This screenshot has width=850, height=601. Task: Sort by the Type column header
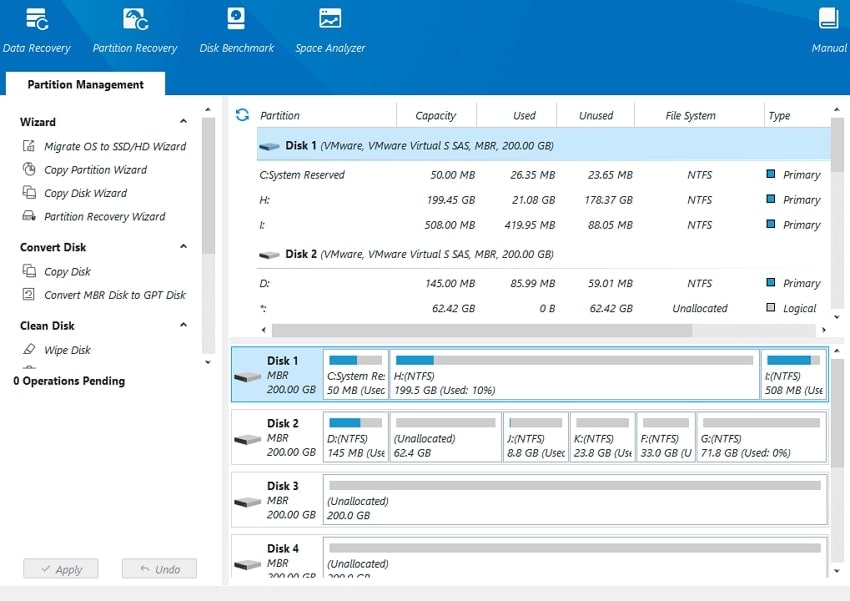coord(797,115)
